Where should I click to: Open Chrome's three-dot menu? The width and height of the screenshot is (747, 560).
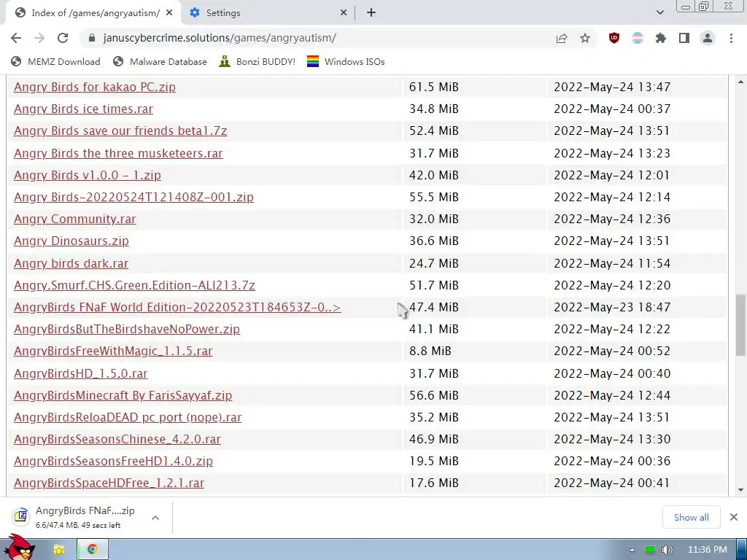click(731, 38)
